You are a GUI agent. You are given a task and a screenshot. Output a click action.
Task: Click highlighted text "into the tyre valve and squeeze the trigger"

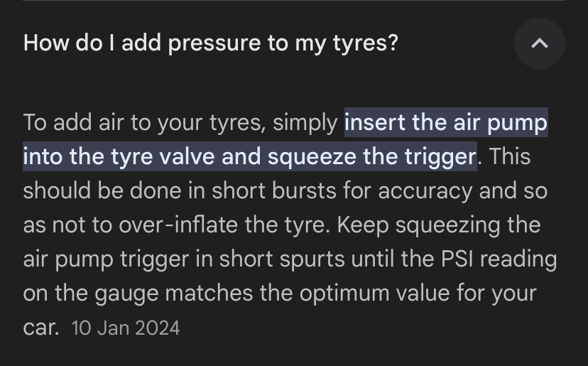point(250,156)
